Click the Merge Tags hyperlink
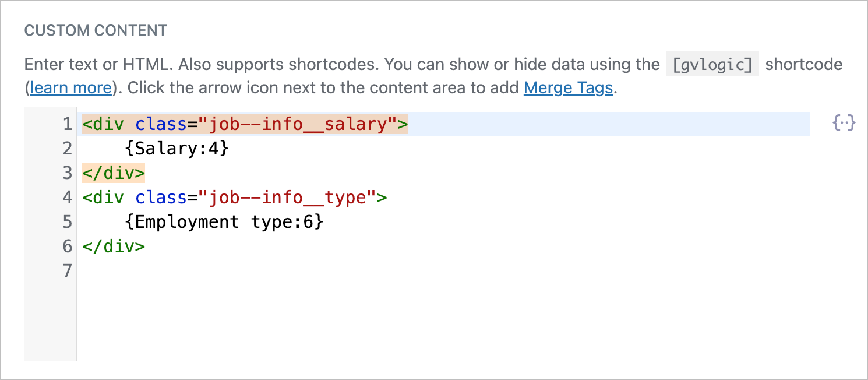The height and width of the screenshot is (380, 868). 567,87
